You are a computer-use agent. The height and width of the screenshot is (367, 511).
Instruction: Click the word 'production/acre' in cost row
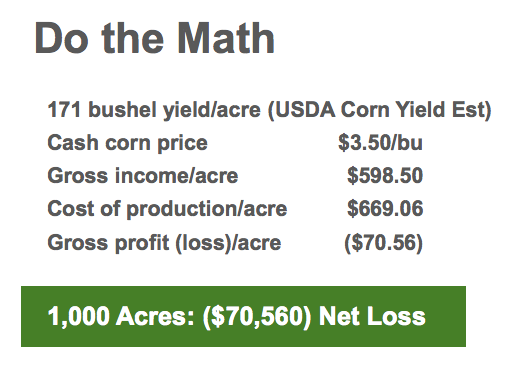coord(207,209)
